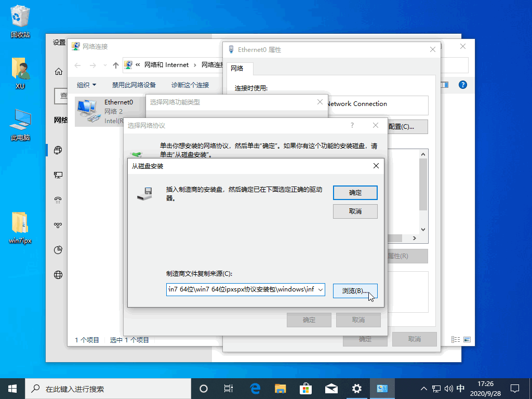Select the XU user folder icon

[x=20, y=73]
